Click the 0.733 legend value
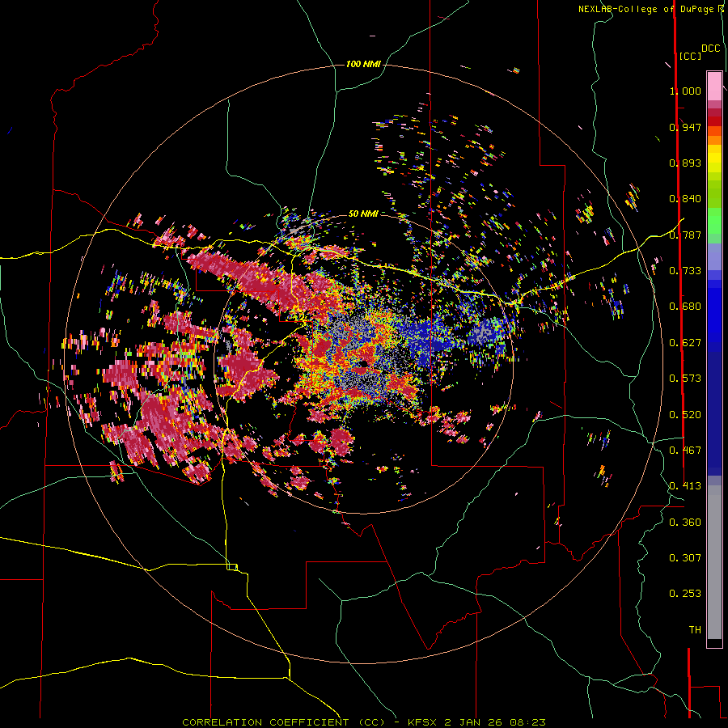Image resolution: width=728 pixels, height=728 pixels. pos(685,271)
